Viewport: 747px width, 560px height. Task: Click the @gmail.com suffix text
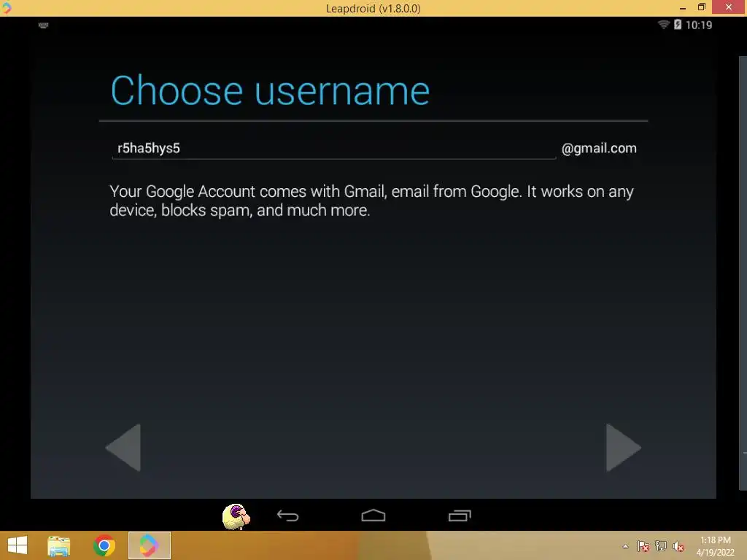(599, 148)
